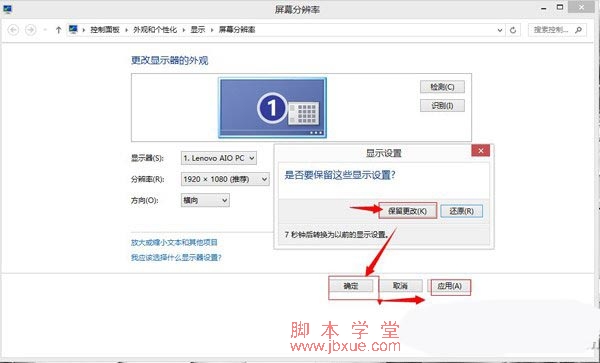Viewport: 600px width, 363px height.
Task: Click 还原(R) to revert settings
Action: tap(461, 211)
